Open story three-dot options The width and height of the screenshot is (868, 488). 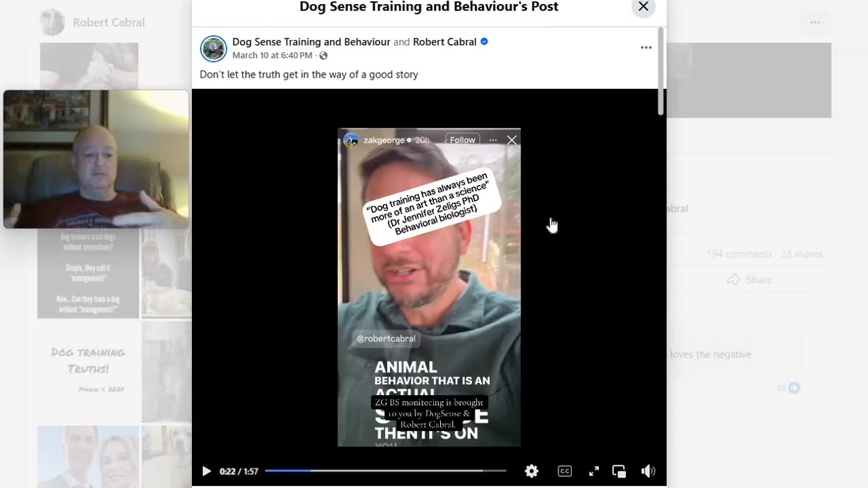click(493, 140)
